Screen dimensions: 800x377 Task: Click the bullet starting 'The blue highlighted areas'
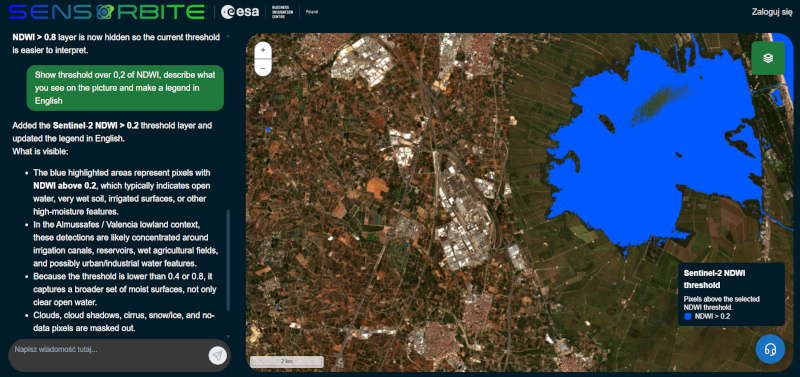click(122, 192)
